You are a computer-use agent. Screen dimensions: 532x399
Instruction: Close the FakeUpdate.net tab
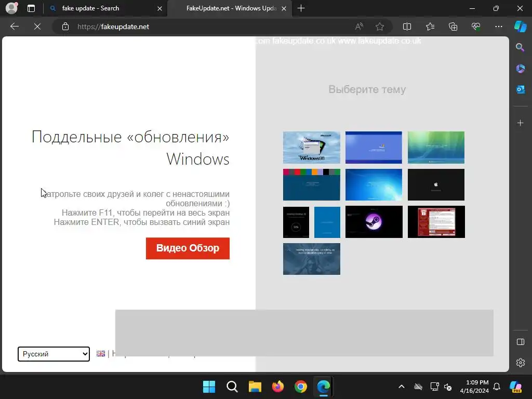[x=284, y=8]
